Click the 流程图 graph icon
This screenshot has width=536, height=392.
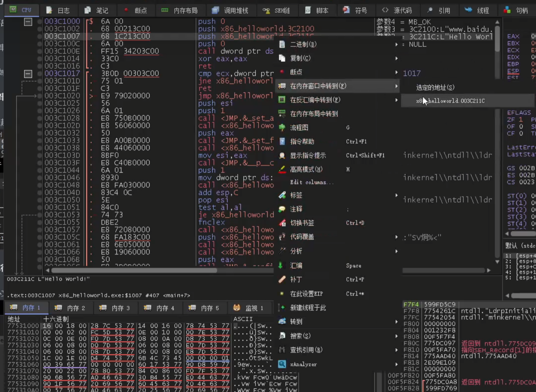point(282,128)
